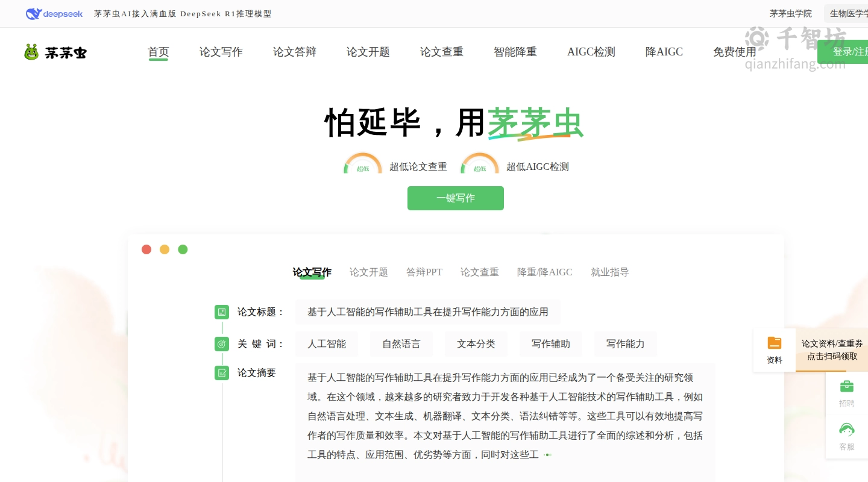Click the 超低论文查重 label
The width and height of the screenshot is (868, 482).
(x=418, y=167)
